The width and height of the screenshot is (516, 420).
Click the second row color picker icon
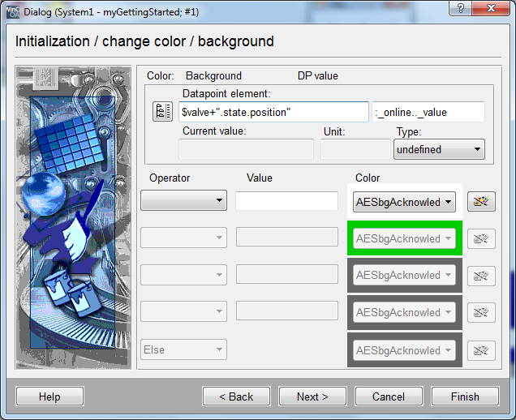point(481,238)
